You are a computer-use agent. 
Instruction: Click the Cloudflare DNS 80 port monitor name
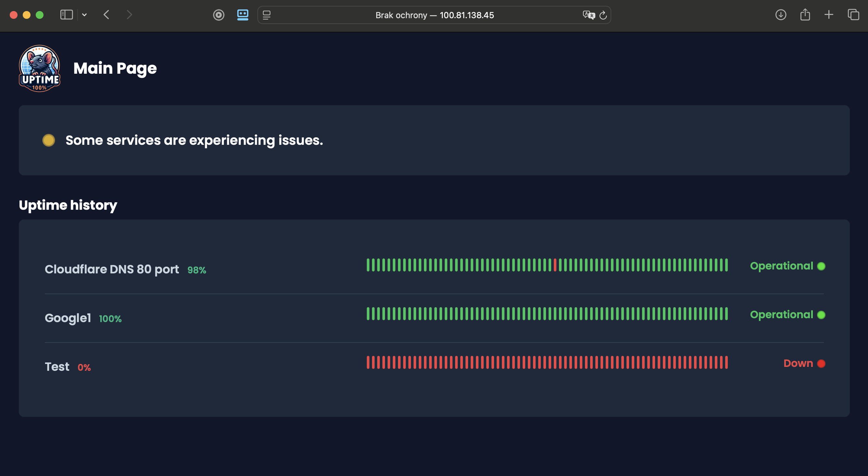click(x=112, y=269)
